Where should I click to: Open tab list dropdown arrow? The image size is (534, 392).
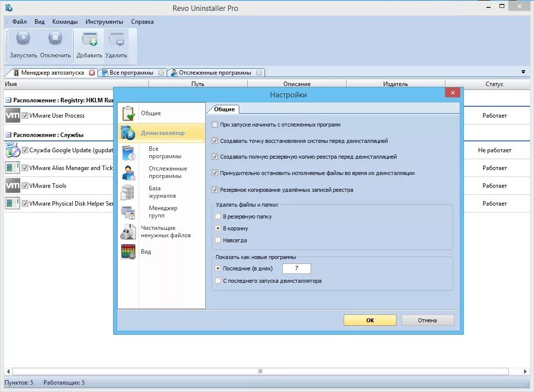(523, 72)
